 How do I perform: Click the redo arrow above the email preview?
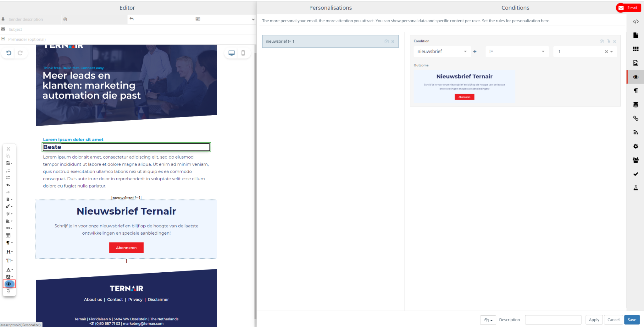[x=20, y=53]
